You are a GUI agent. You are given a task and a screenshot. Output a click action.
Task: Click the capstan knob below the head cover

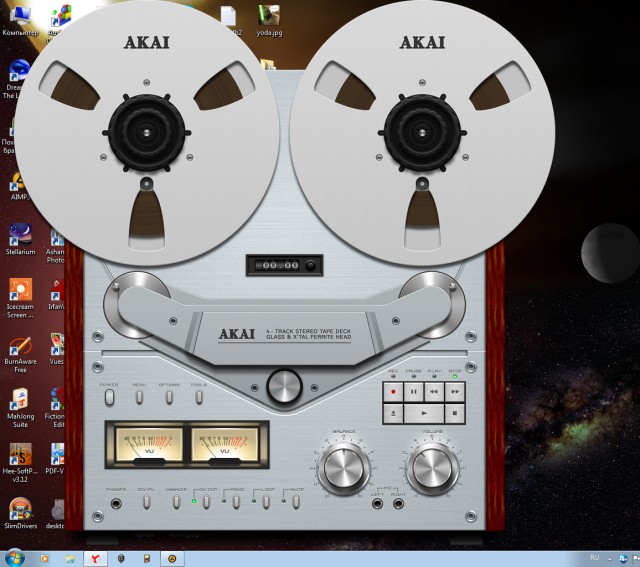point(284,387)
